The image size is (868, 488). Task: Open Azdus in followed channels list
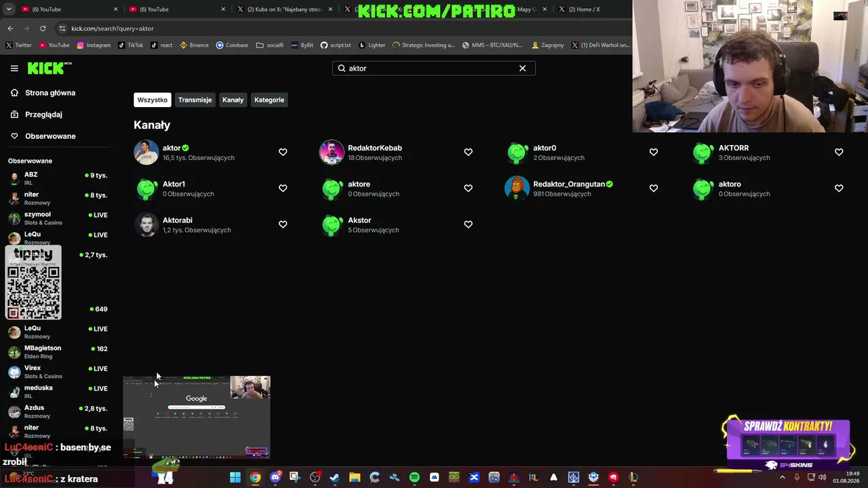[x=58, y=411]
